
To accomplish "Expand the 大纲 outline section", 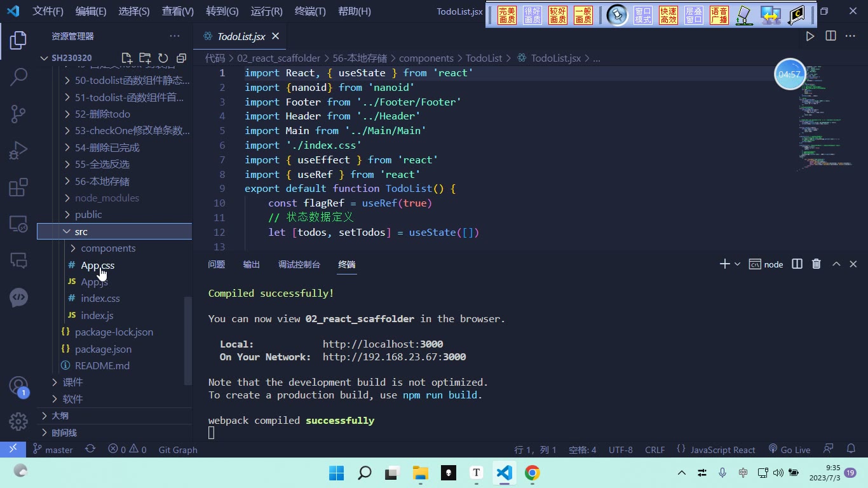I will pyautogui.click(x=114, y=416).
